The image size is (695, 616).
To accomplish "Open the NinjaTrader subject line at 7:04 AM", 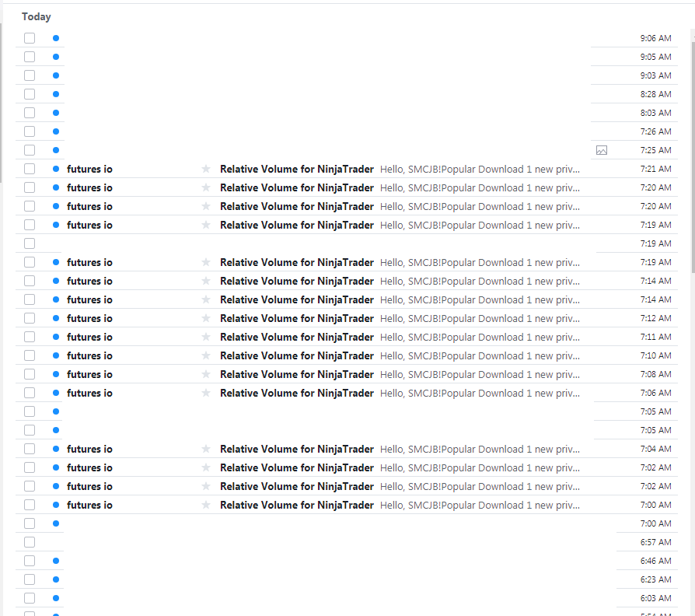I will [x=297, y=449].
